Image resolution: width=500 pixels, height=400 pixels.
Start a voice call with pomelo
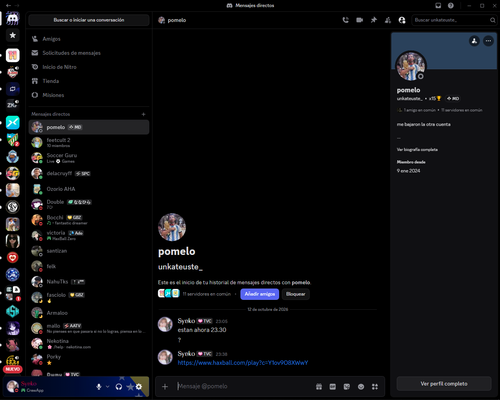[x=345, y=20]
